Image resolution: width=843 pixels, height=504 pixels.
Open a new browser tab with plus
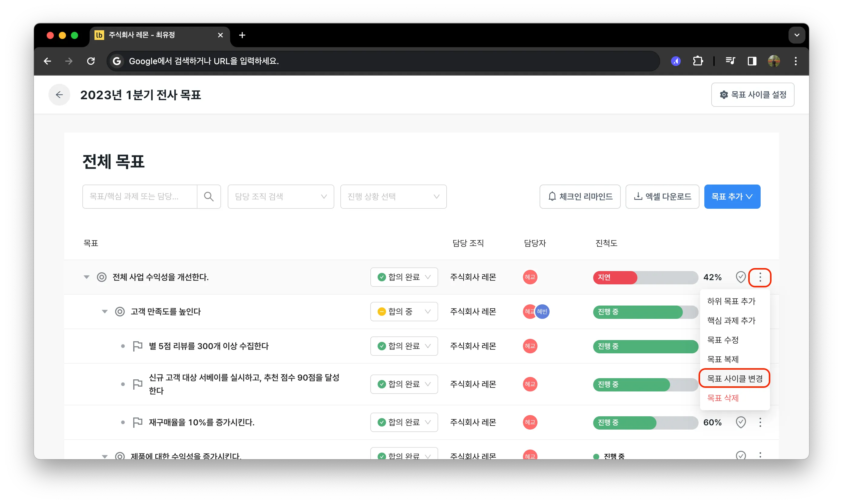(242, 35)
